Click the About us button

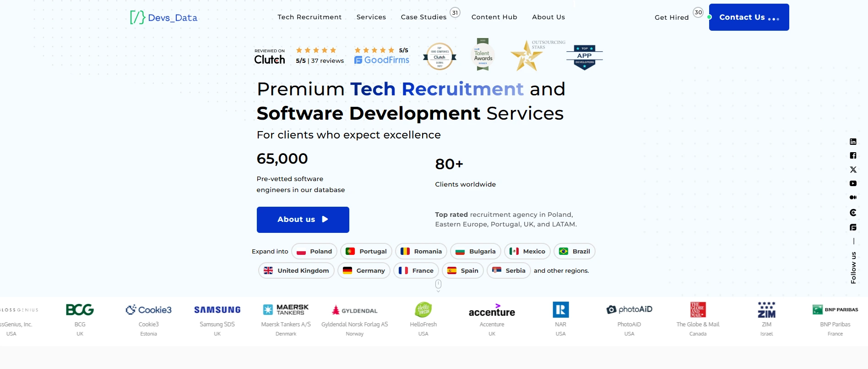[x=303, y=220]
